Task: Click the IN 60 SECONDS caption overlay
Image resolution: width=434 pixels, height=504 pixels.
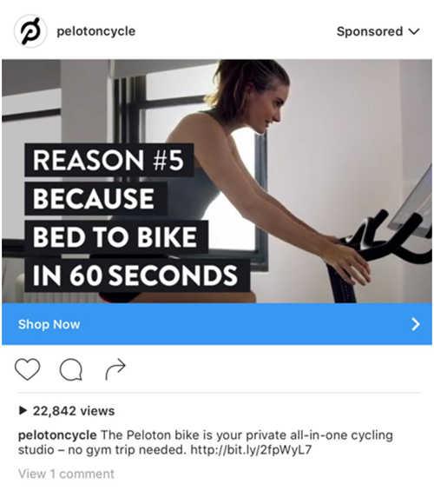Action: pyautogui.click(x=136, y=275)
